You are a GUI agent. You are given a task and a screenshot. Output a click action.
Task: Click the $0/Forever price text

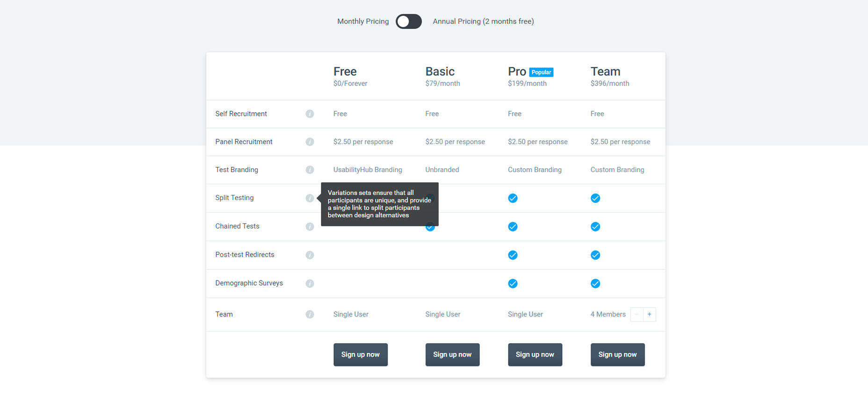coord(350,84)
